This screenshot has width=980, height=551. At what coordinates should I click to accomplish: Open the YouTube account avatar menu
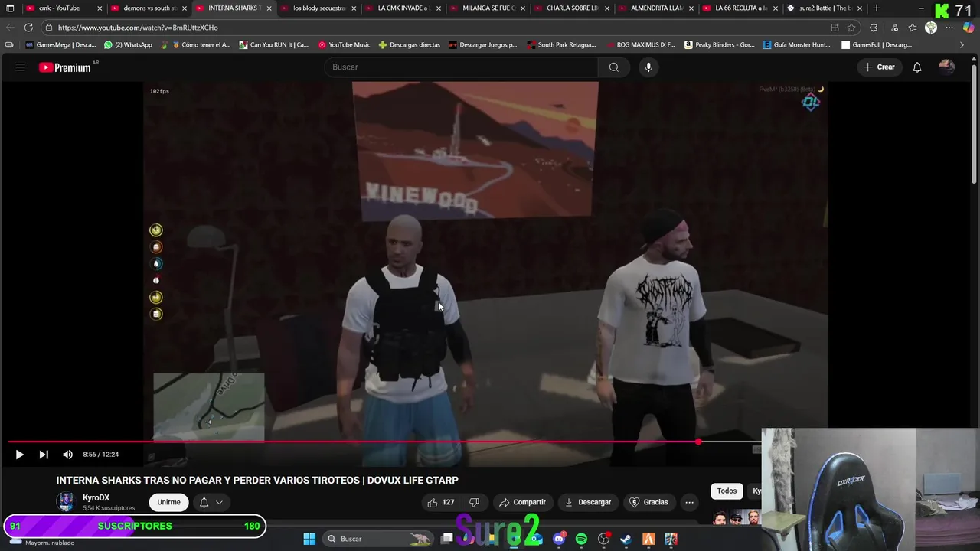point(947,67)
